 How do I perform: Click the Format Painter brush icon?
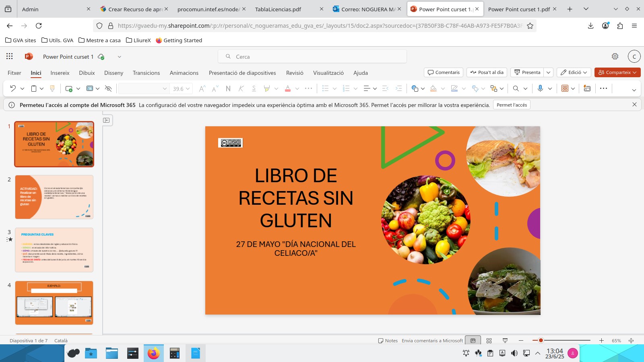(52, 88)
